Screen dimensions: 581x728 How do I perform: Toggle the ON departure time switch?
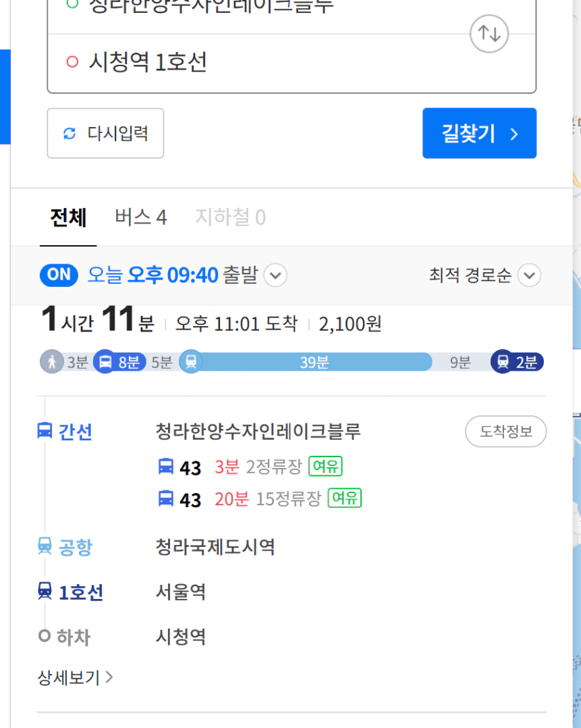click(59, 275)
